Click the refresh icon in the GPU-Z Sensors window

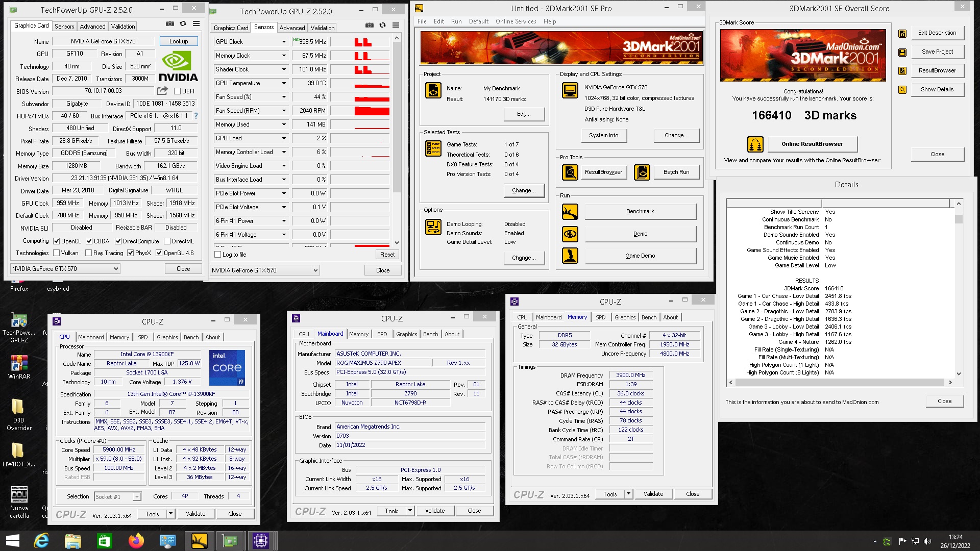(382, 25)
